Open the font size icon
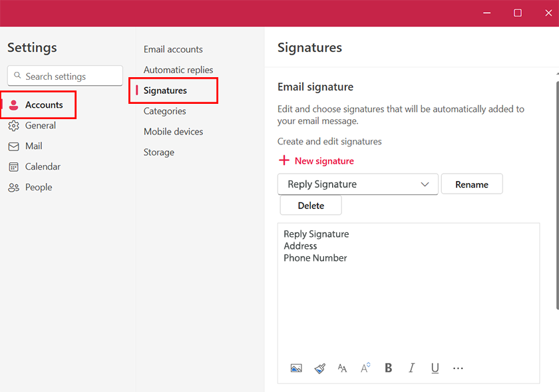The image size is (559, 392). point(365,368)
